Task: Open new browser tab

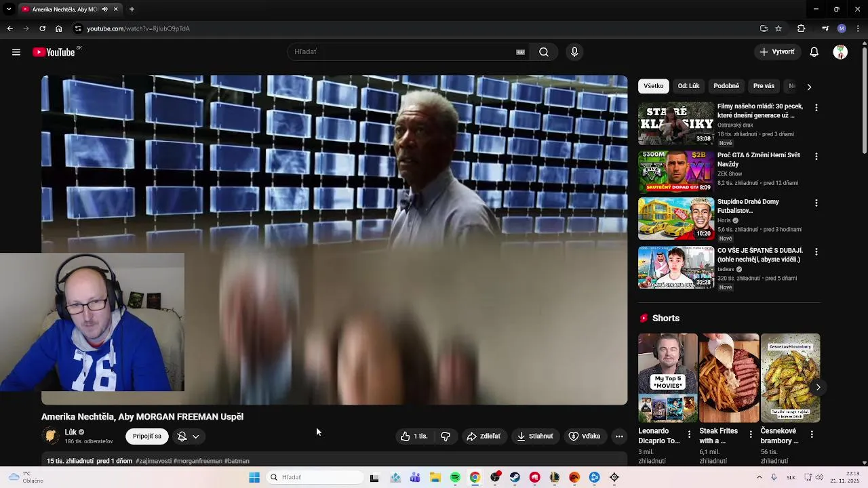Action: pyautogui.click(x=132, y=9)
